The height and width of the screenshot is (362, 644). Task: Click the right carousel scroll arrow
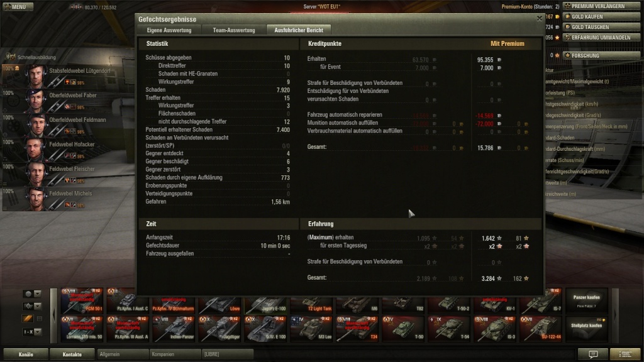pyautogui.click(x=615, y=315)
